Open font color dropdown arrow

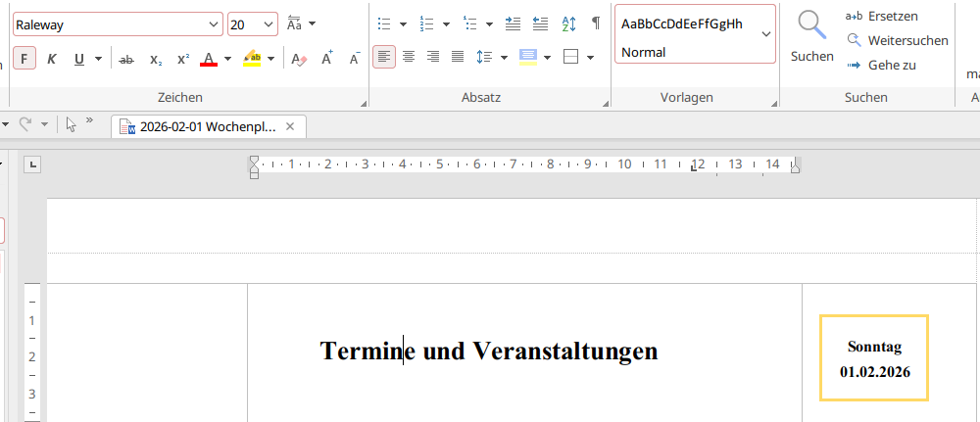coord(228,59)
